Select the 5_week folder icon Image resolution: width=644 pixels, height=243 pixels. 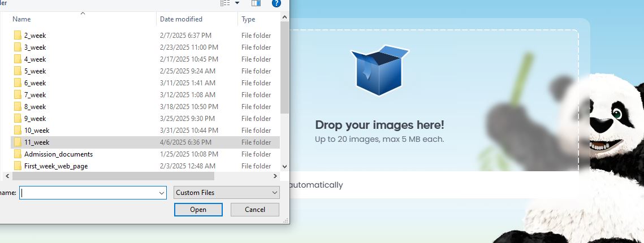tap(18, 71)
